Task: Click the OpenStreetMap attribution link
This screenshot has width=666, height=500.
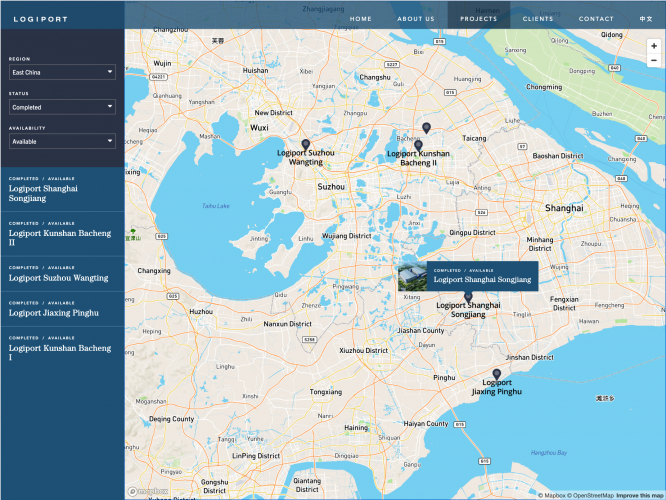Action: tap(590, 495)
